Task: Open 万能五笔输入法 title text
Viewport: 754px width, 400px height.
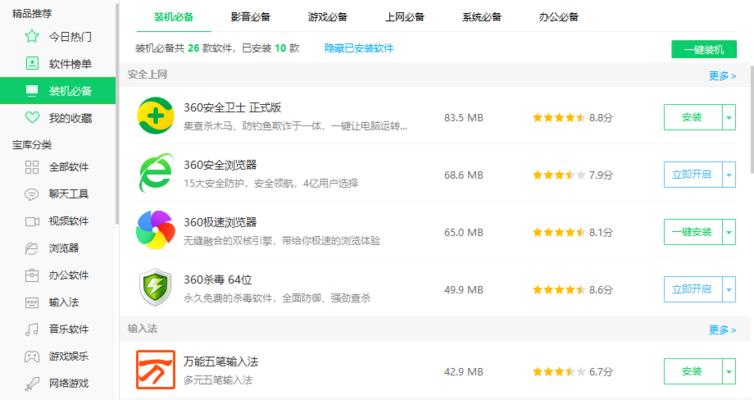Action: click(x=221, y=362)
